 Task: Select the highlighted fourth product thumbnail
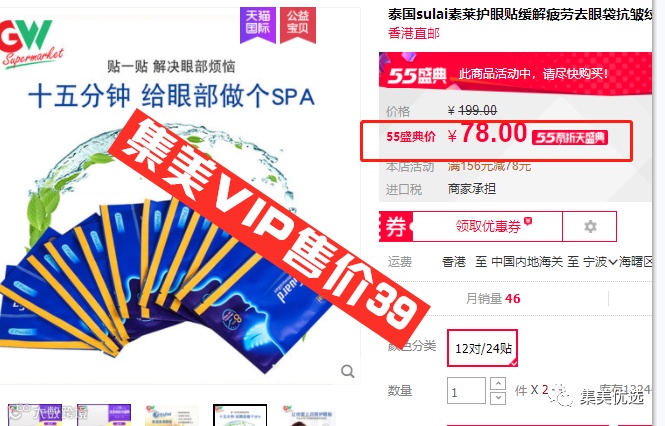(240, 415)
